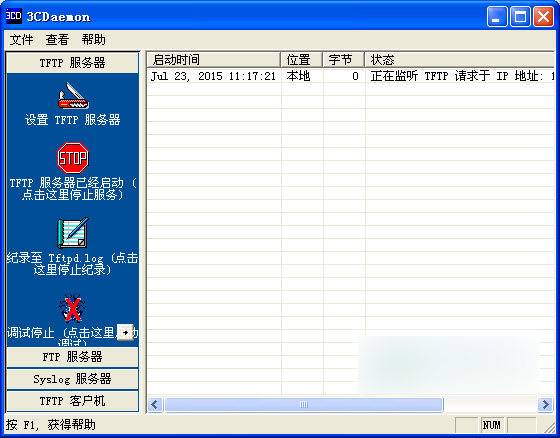
Task: Click the 按 F1, 获得帮助 status text
Action: tap(50, 425)
